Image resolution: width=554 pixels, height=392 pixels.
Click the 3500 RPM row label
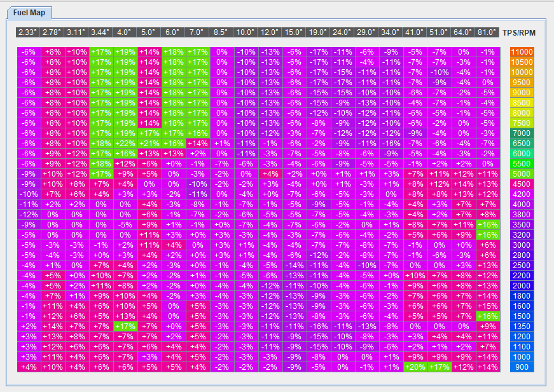(x=522, y=225)
